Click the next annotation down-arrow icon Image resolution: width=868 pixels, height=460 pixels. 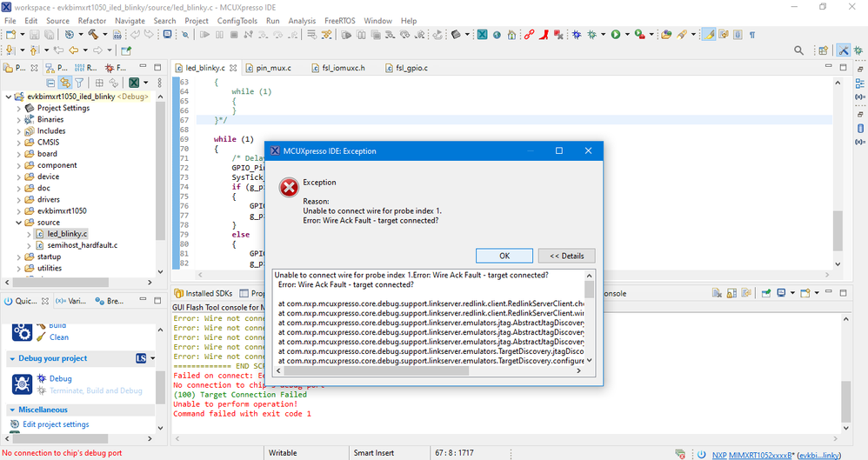(10, 50)
